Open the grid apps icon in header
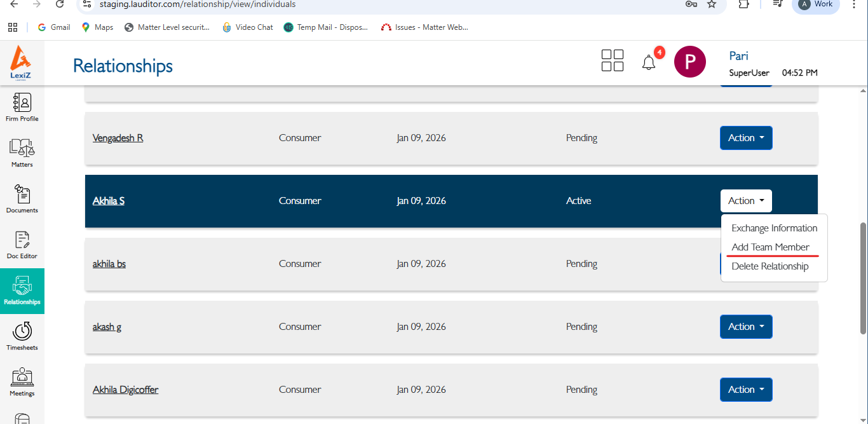 (613, 60)
